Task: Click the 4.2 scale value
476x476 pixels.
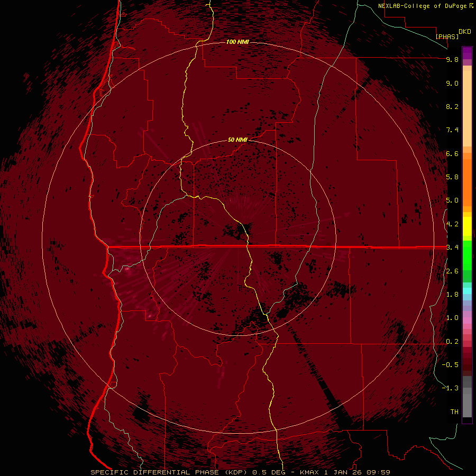Action: 452,224
